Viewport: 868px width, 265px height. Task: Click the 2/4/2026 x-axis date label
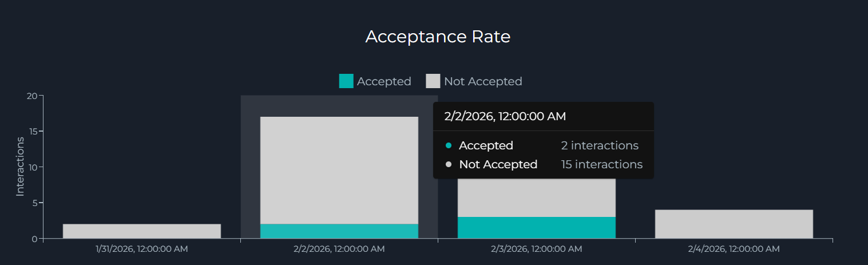tap(734, 249)
